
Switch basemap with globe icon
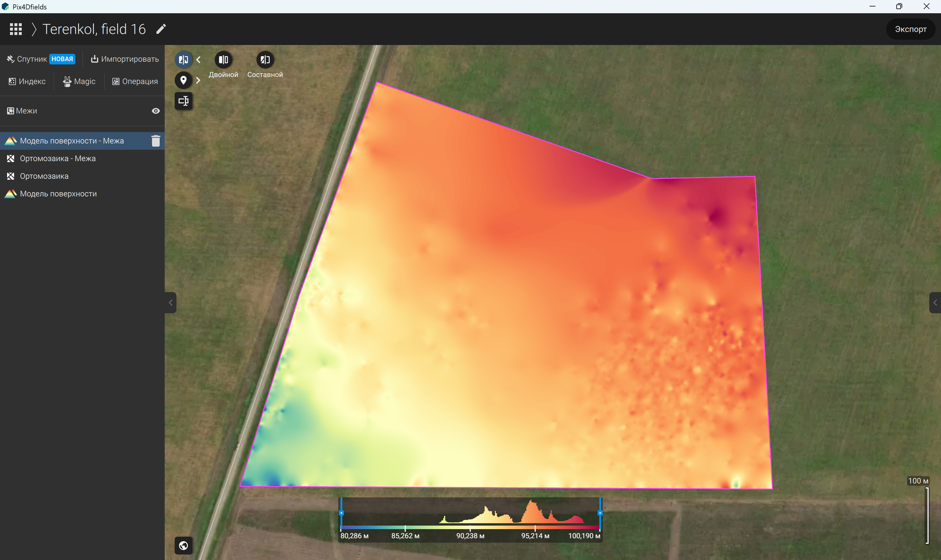click(x=183, y=545)
